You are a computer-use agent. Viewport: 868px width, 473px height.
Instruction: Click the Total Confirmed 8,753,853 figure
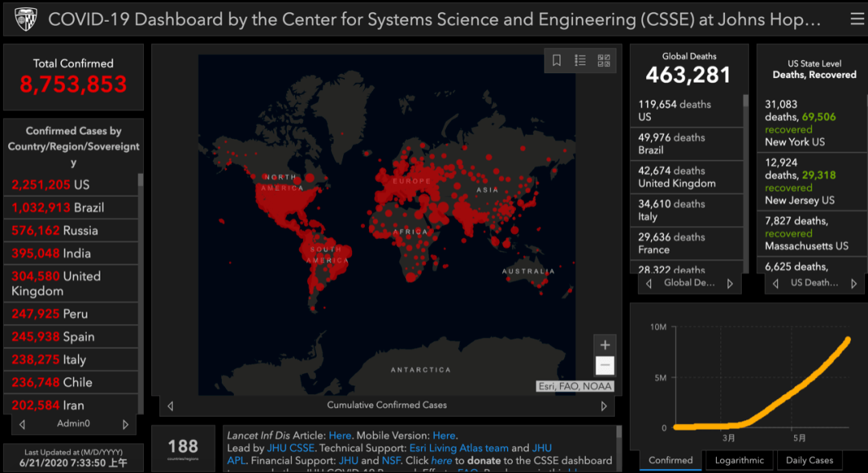(73, 84)
